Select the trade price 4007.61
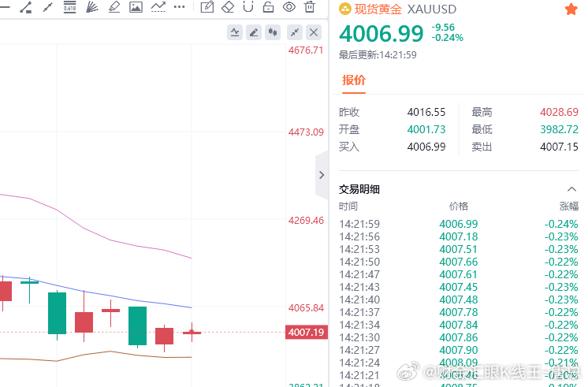588x387 pixels. (x=458, y=274)
